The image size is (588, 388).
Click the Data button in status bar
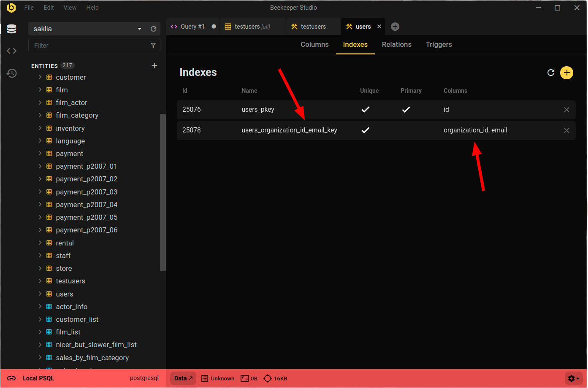point(183,378)
